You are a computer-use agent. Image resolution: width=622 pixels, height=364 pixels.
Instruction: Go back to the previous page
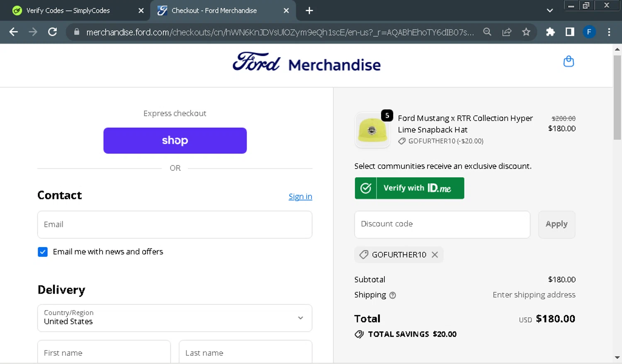click(13, 32)
